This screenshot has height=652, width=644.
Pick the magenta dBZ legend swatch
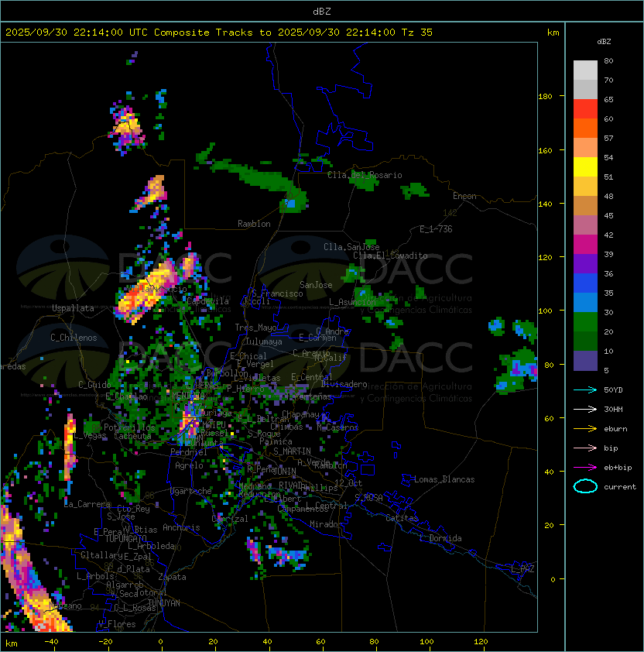585,244
